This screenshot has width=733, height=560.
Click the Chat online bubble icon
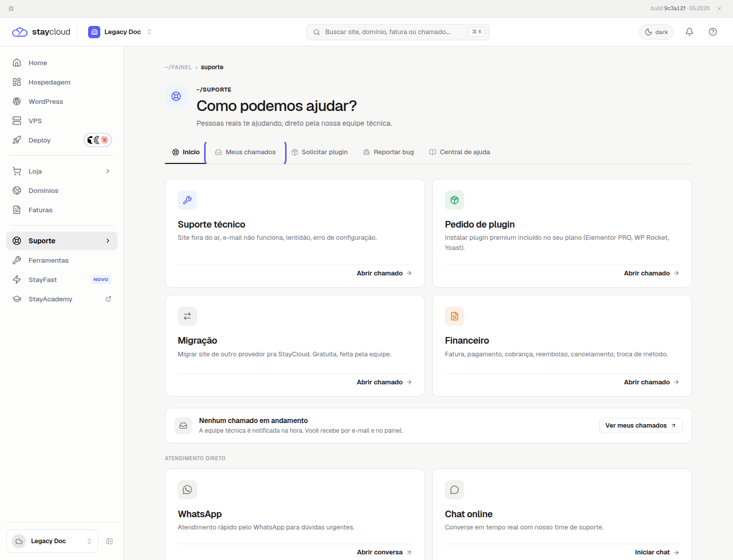tap(455, 490)
